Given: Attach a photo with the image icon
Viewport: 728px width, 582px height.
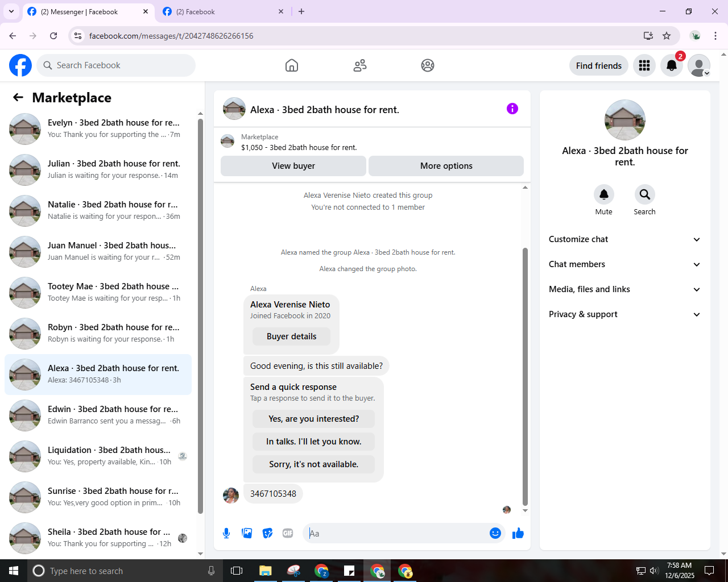Looking at the screenshot, I should pos(247,533).
